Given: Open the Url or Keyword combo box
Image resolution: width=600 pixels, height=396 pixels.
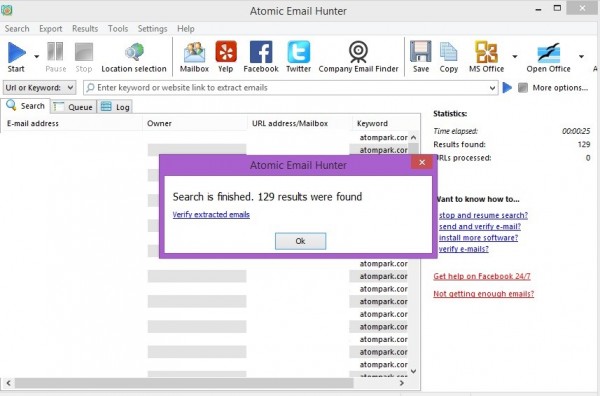Looking at the screenshot, I should click(39, 88).
